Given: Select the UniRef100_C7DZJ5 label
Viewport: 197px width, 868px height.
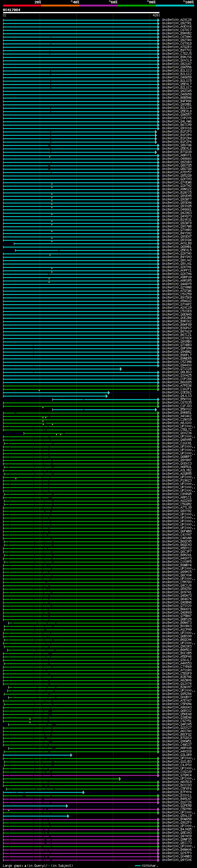Looking at the screenshot, I should pyautogui.click(x=176, y=54).
